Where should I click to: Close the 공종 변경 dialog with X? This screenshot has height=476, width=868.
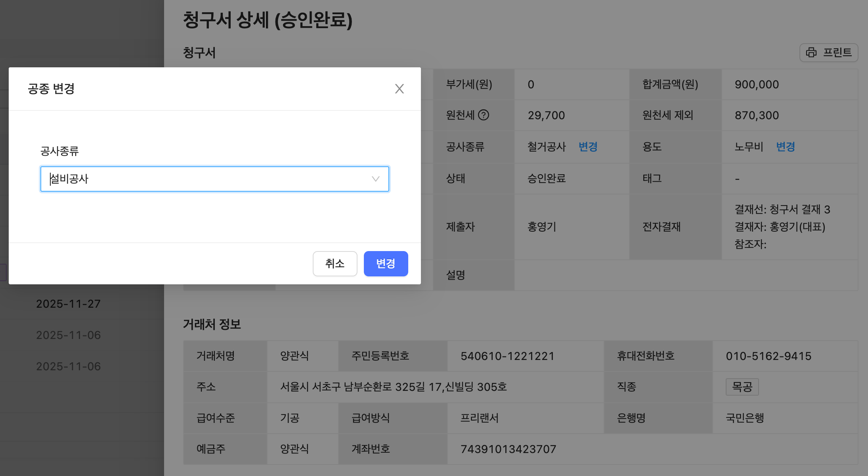click(399, 89)
